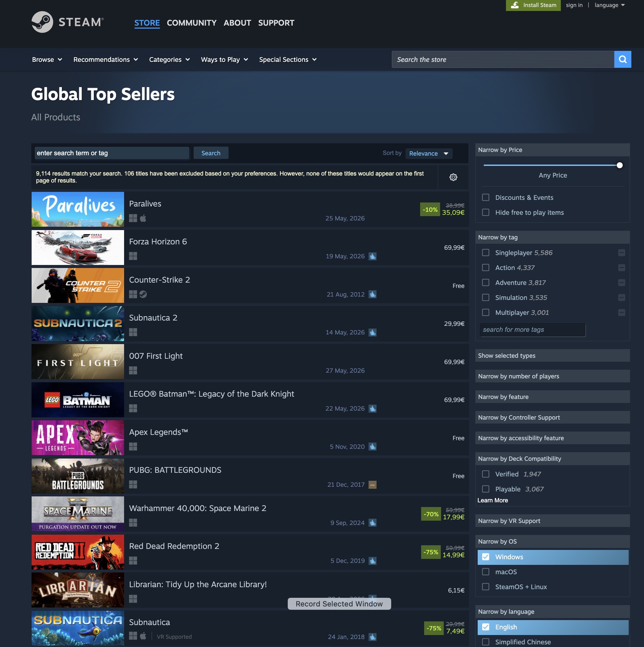Click thumbs-up review icon for Counter-Strike 2
Screen dimensions: 644x647
click(372, 294)
